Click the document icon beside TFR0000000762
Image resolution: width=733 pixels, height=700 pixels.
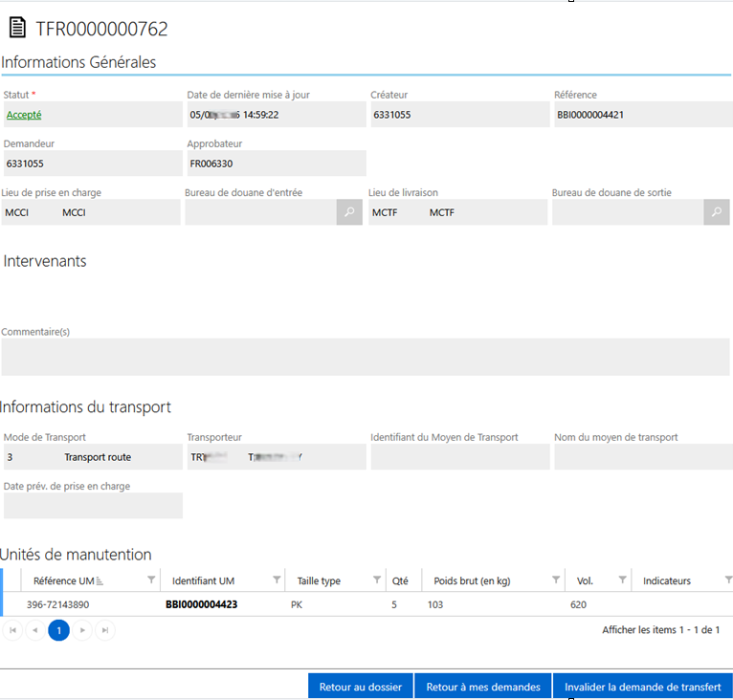point(17,29)
